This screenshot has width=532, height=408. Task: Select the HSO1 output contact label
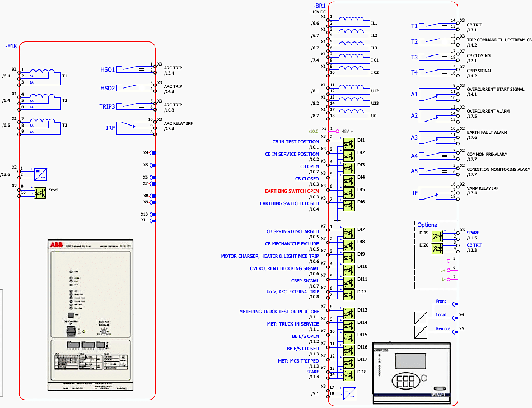tap(108, 69)
